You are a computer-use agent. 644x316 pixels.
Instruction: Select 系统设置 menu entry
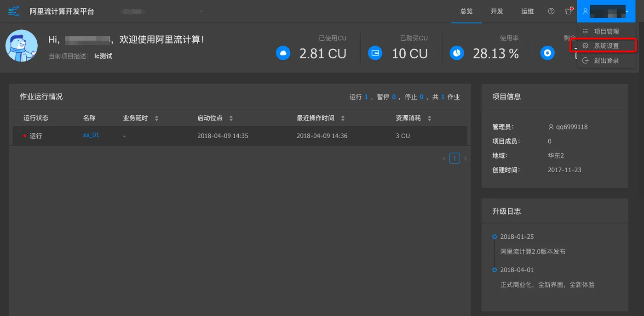coord(606,46)
